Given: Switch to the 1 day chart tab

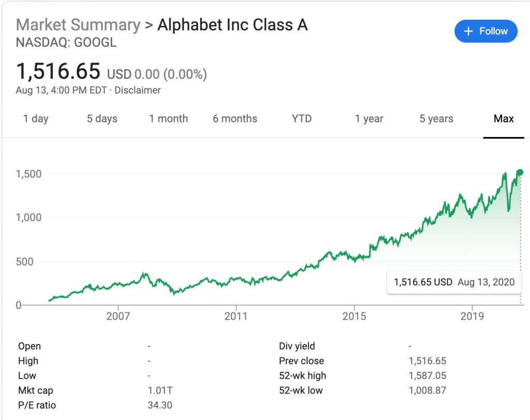Looking at the screenshot, I should 35,118.
